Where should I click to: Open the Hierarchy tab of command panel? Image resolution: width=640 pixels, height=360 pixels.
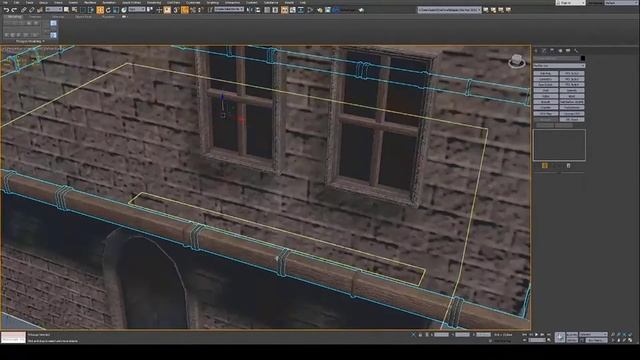point(552,51)
